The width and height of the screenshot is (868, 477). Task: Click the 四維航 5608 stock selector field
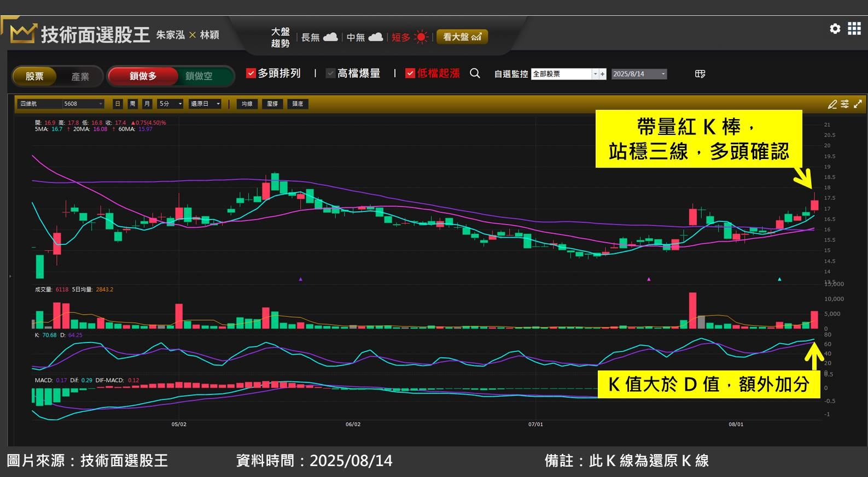[x=60, y=104]
